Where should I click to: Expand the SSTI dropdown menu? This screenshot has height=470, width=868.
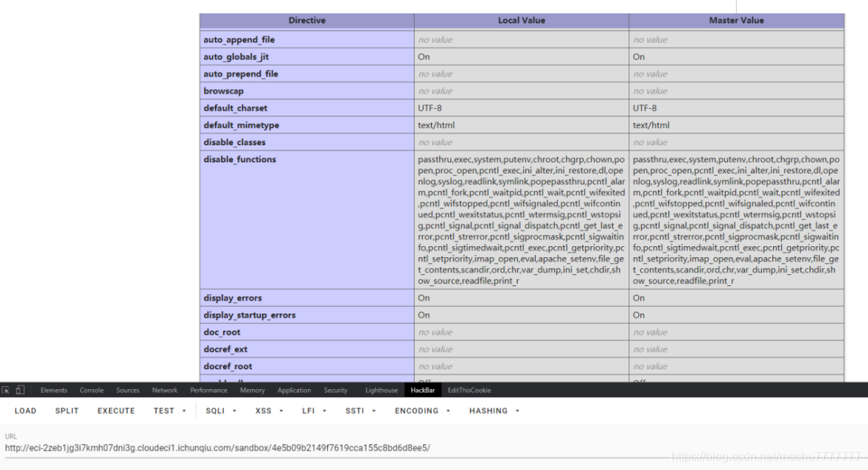click(361, 411)
